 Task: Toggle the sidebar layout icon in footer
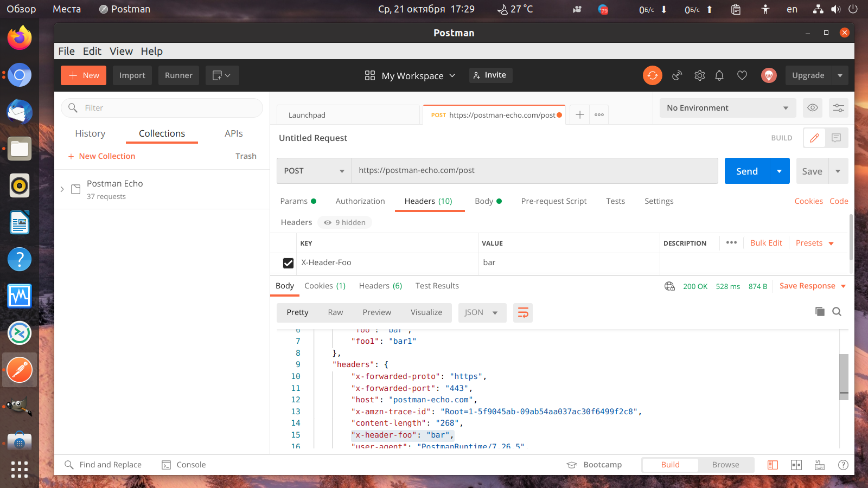click(x=773, y=465)
